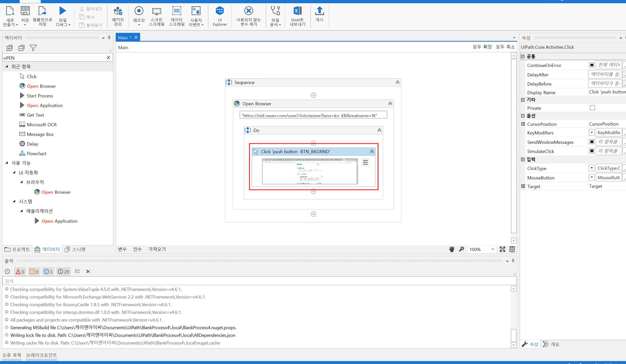626x364 pixels.
Task: Click the 게시 publish icon
Action: point(319,14)
